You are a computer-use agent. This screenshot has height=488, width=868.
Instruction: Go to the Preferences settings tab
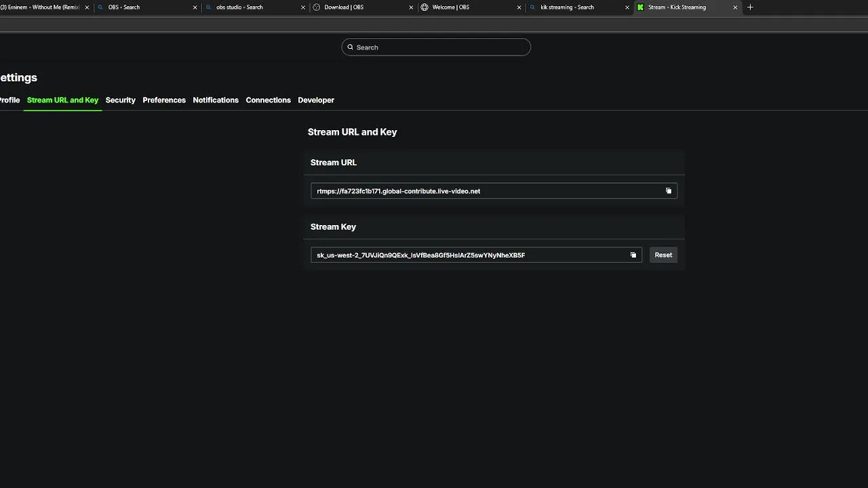tap(164, 100)
